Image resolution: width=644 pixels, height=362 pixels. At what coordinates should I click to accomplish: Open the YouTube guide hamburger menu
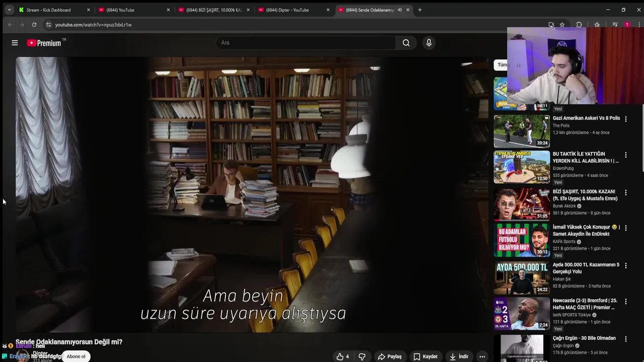pyautogui.click(x=15, y=43)
